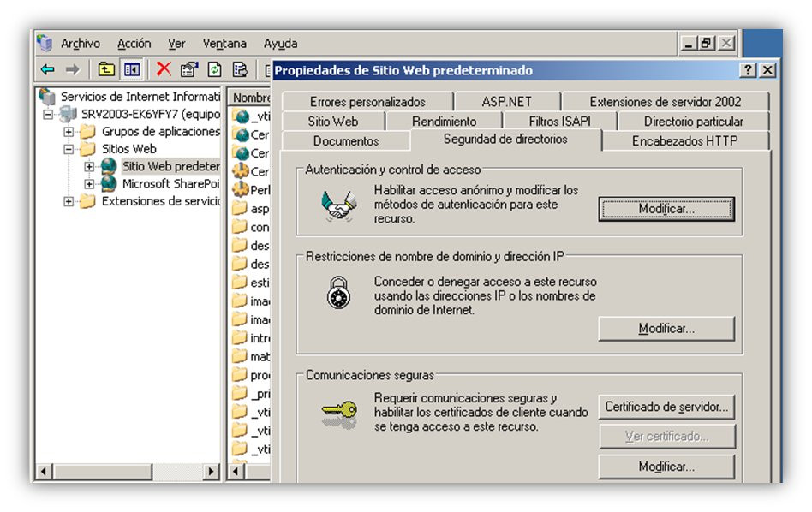Click the Refresh toolbar icon
The width and height of the screenshot is (812, 512).
pyautogui.click(x=214, y=68)
